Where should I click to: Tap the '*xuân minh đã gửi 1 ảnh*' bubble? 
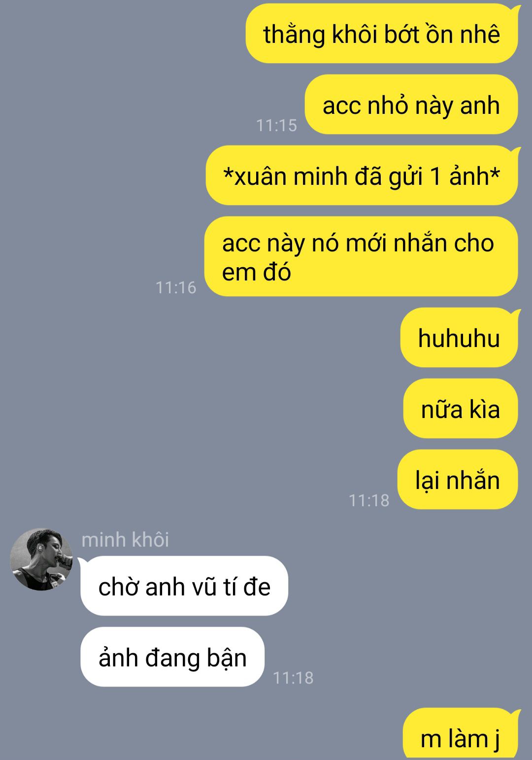363,175
